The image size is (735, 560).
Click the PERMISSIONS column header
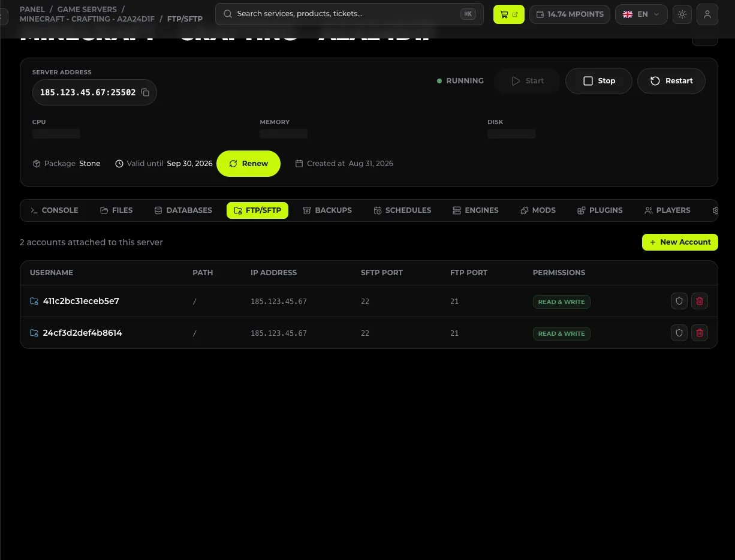click(x=559, y=273)
